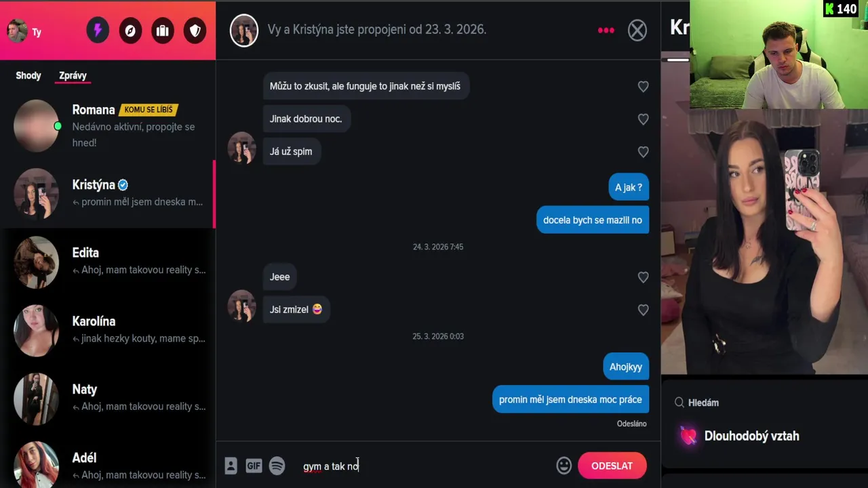Click the message input field

coord(424,466)
